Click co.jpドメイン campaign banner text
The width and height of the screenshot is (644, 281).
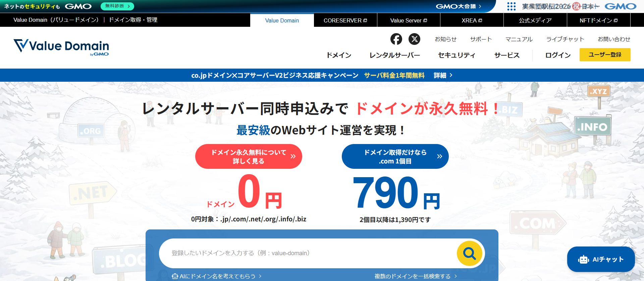coord(275,75)
